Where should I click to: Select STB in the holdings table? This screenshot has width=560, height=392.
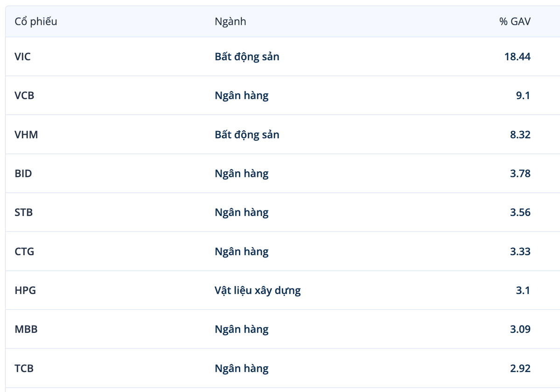[24, 212]
